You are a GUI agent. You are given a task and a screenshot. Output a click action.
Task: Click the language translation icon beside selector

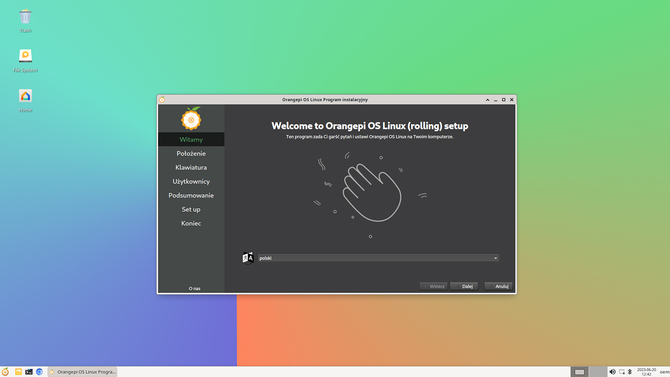pos(248,258)
